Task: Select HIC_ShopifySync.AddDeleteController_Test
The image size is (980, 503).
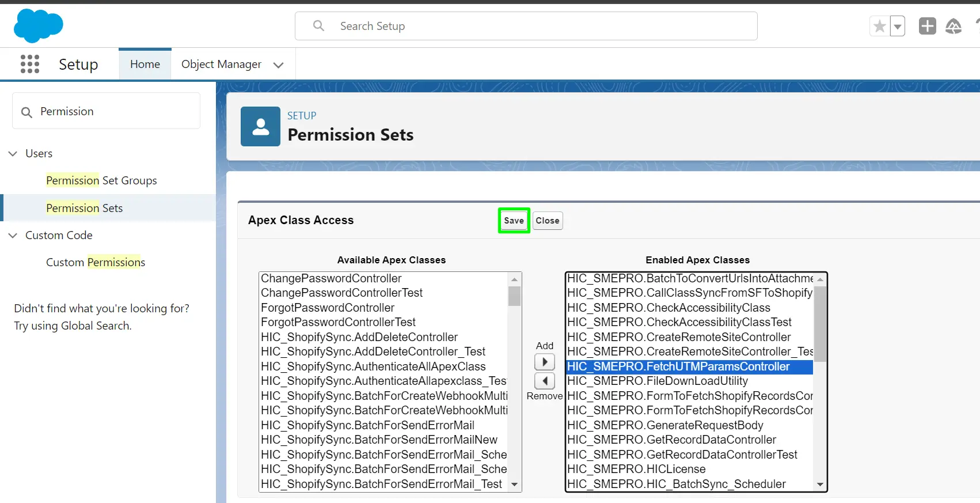Action: [x=383, y=351]
